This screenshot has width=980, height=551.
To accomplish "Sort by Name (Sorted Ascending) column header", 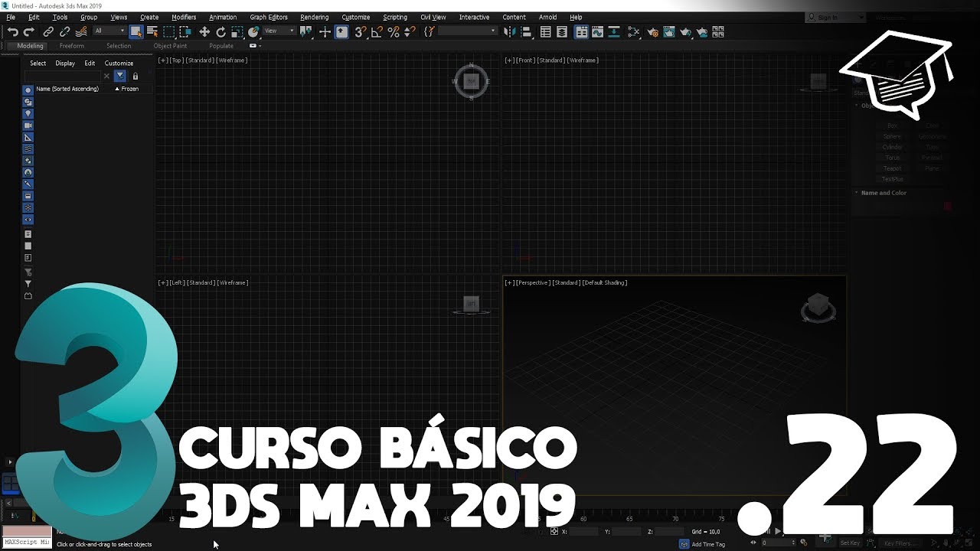I will tap(67, 89).
